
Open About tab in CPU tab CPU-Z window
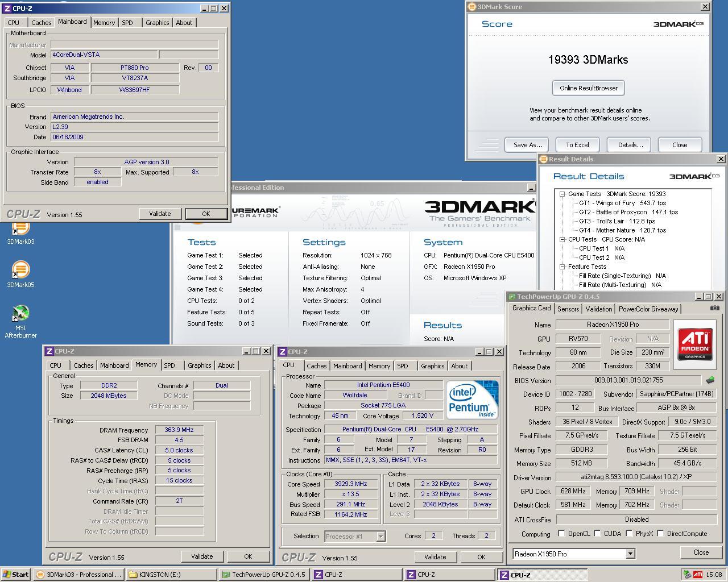460,366
